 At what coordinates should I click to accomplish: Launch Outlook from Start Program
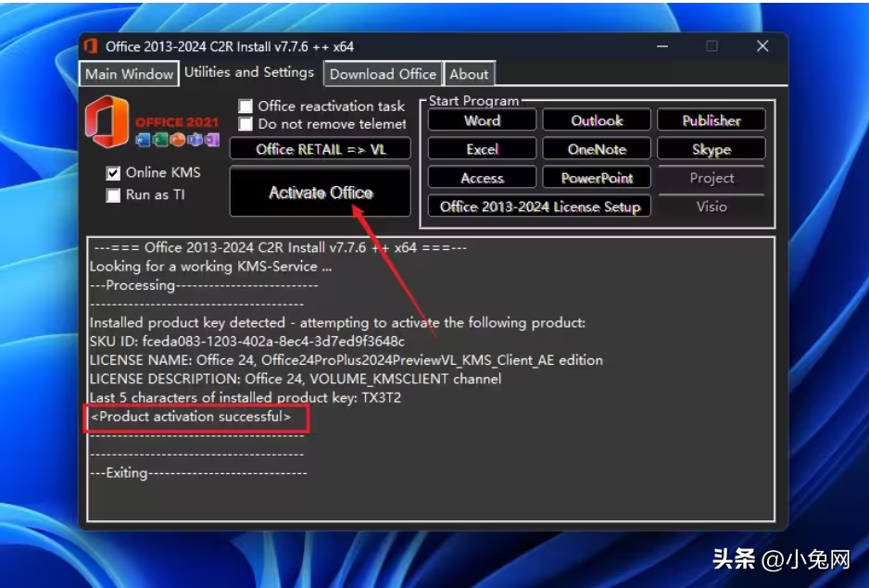coord(597,120)
